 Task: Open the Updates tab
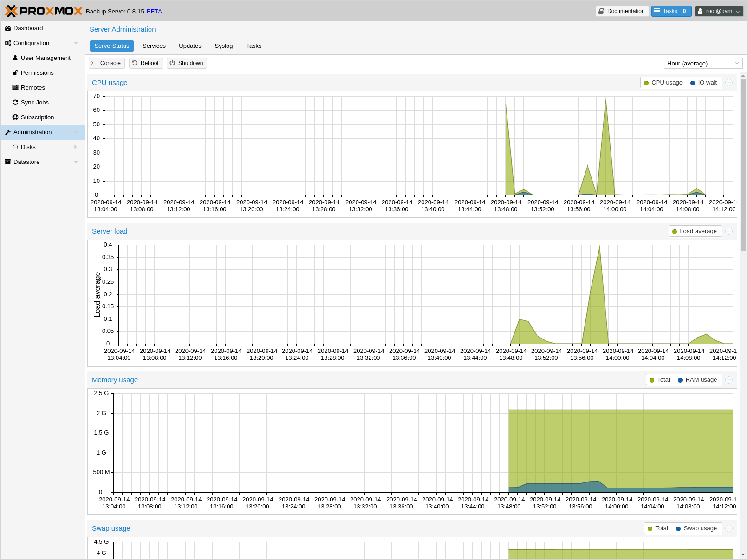tap(190, 46)
